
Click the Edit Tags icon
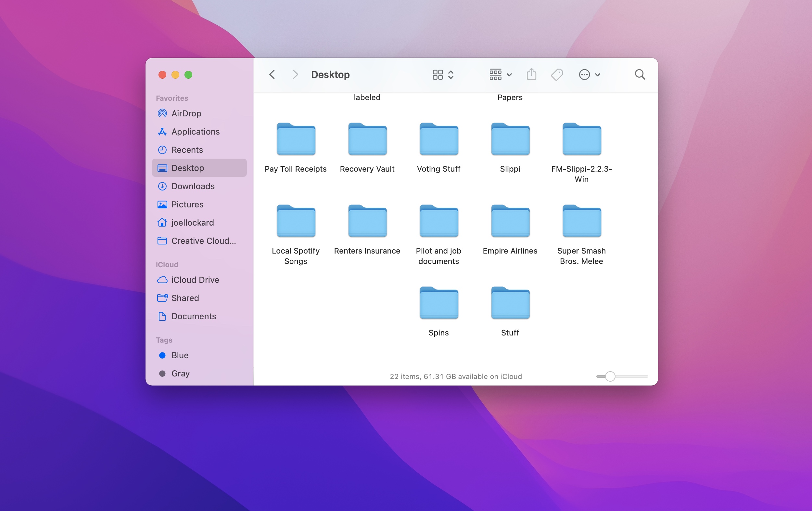(x=557, y=74)
